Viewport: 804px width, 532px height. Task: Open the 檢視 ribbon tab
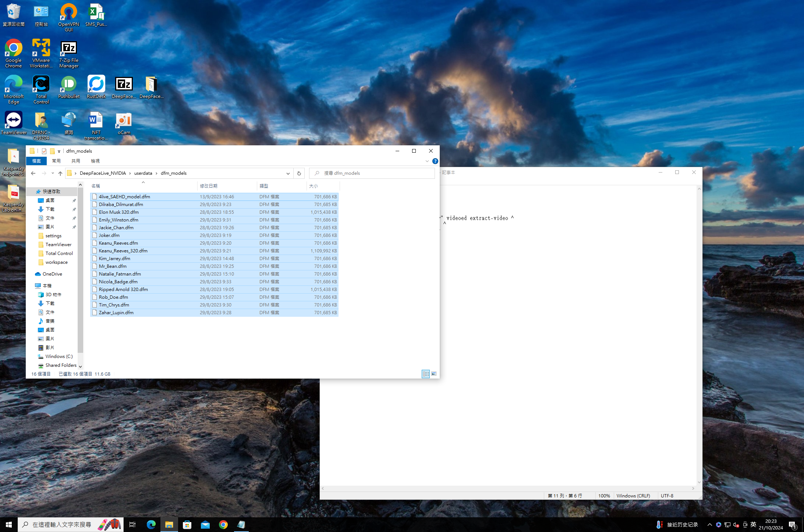click(95, 161)
